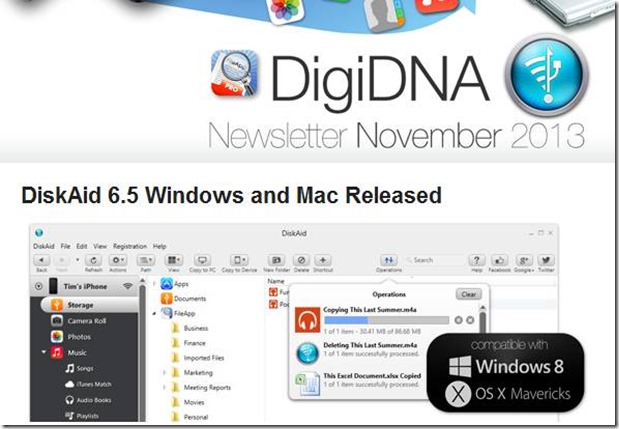
Task: Create a folder with New Folder icon
Action: pyautogui.click(x=276, y=260)
